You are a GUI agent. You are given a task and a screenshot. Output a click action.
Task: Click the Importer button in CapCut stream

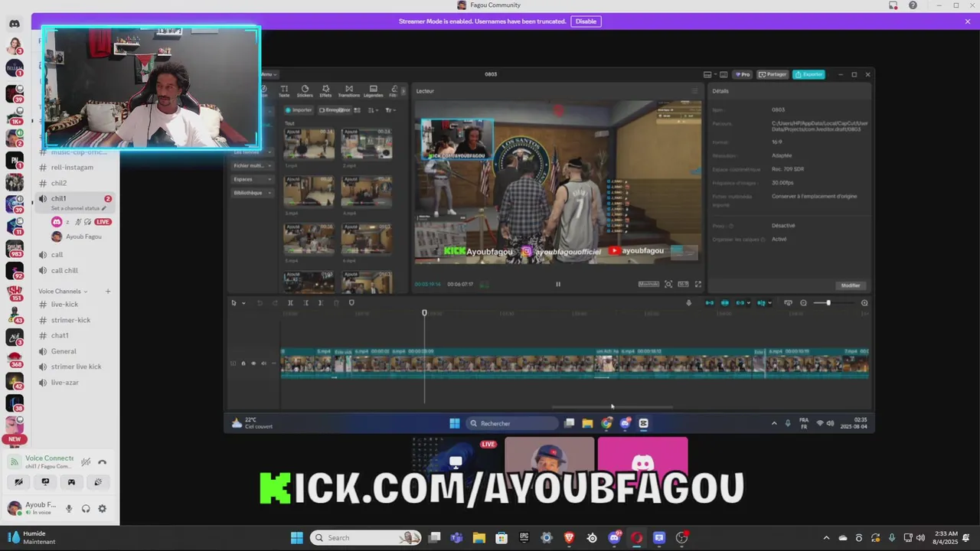pyautogui.click(x=299, y=110)
